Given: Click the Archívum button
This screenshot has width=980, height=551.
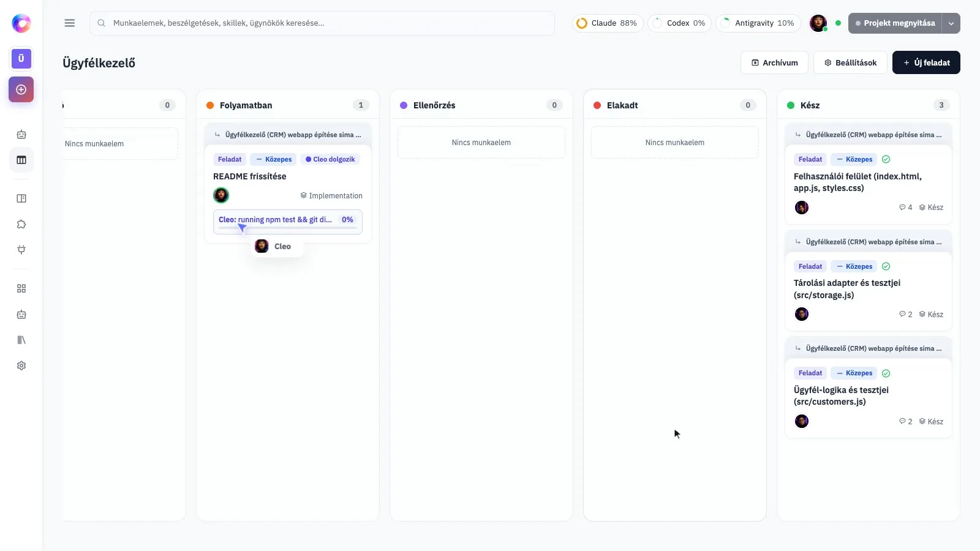Looking at the screenshot, I should click(774, 62).
